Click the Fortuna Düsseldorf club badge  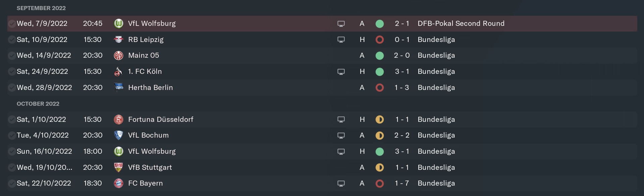[118, 119]
